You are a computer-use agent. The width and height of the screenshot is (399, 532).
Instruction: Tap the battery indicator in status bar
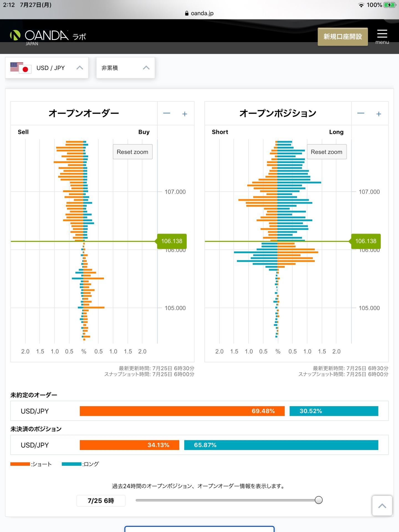390,5
